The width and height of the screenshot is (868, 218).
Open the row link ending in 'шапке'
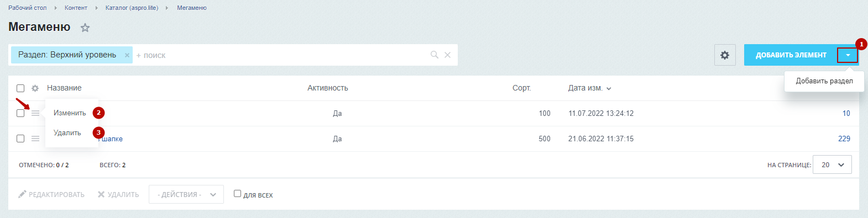point(111,139)
